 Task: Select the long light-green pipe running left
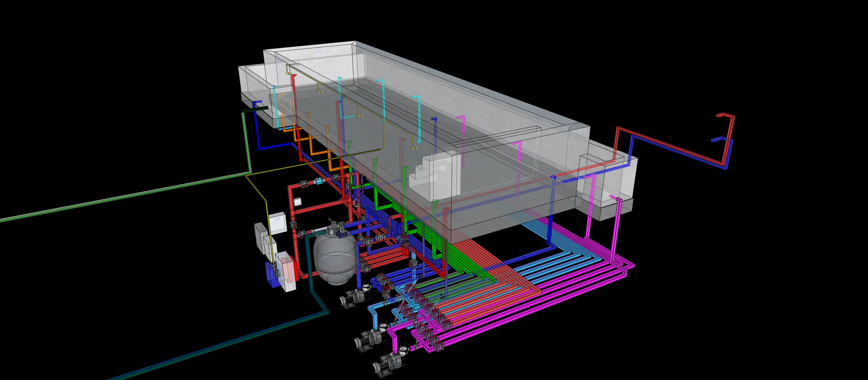click(126, 196)
